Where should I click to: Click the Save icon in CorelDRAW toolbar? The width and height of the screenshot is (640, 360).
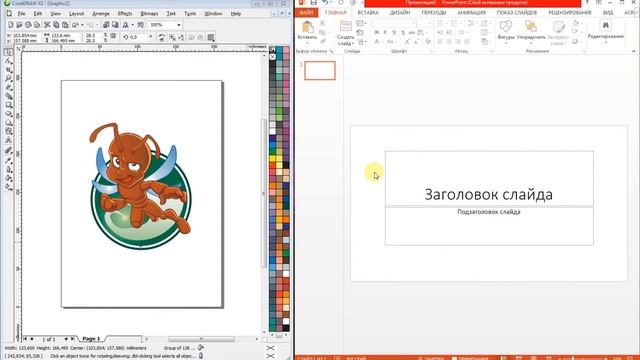tap(28, 25)
